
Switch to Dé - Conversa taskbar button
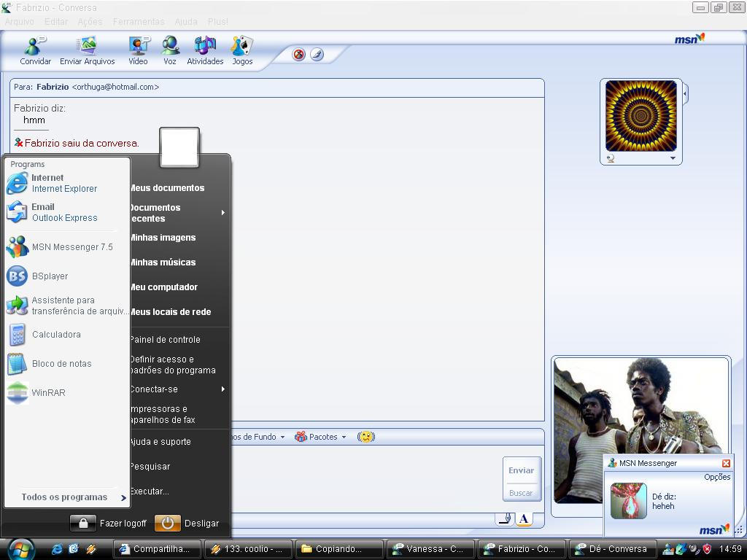[613, 549]
